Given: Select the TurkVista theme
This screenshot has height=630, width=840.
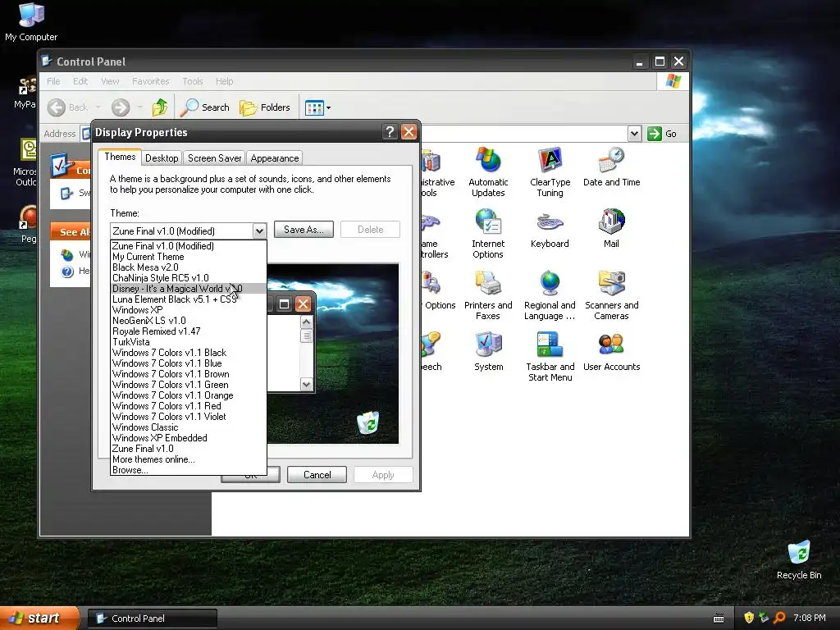Looking at the screenshot, I should point(188,342).
